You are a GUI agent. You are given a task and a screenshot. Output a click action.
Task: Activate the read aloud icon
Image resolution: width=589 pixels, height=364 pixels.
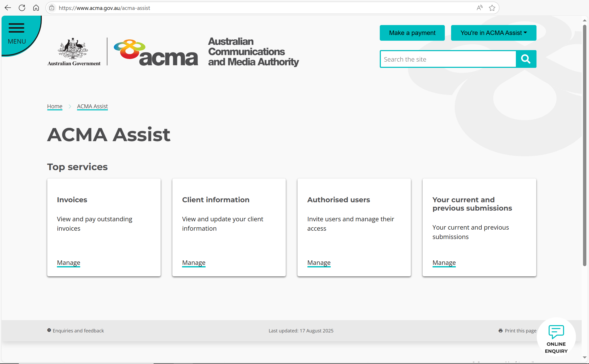pyautogui.click(x=480, y=8)
